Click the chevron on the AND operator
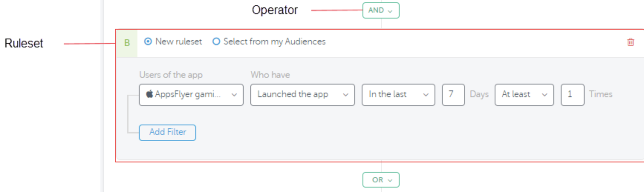Image resolution: width=644 pixels, height=192 pixels. coord(390,11)
